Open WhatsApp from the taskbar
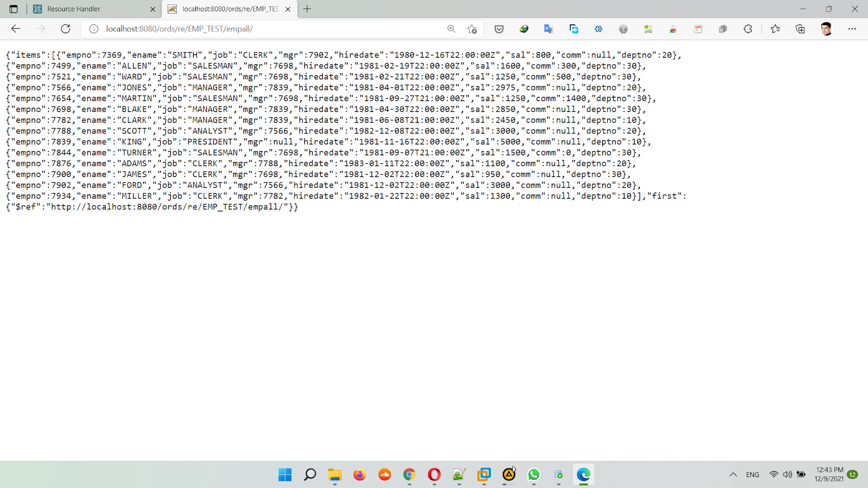The height and width of the screenshot is (488, 868). [534, 475]
